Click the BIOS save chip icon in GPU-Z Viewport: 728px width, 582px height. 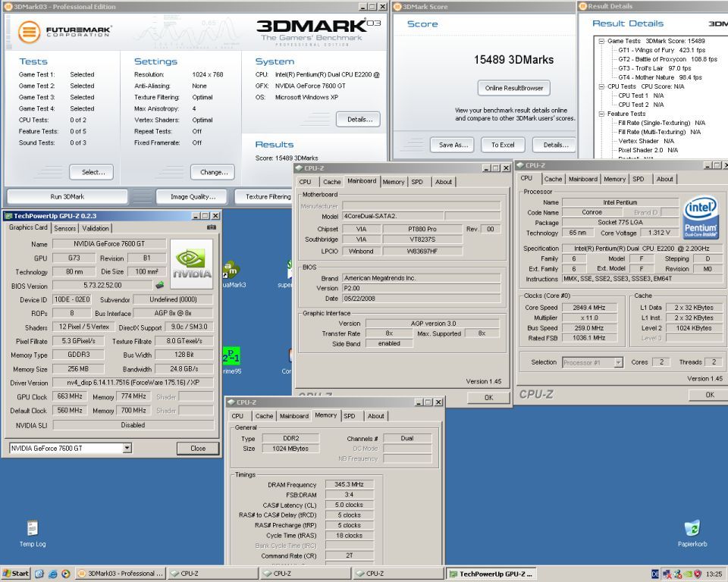(160, 284)
